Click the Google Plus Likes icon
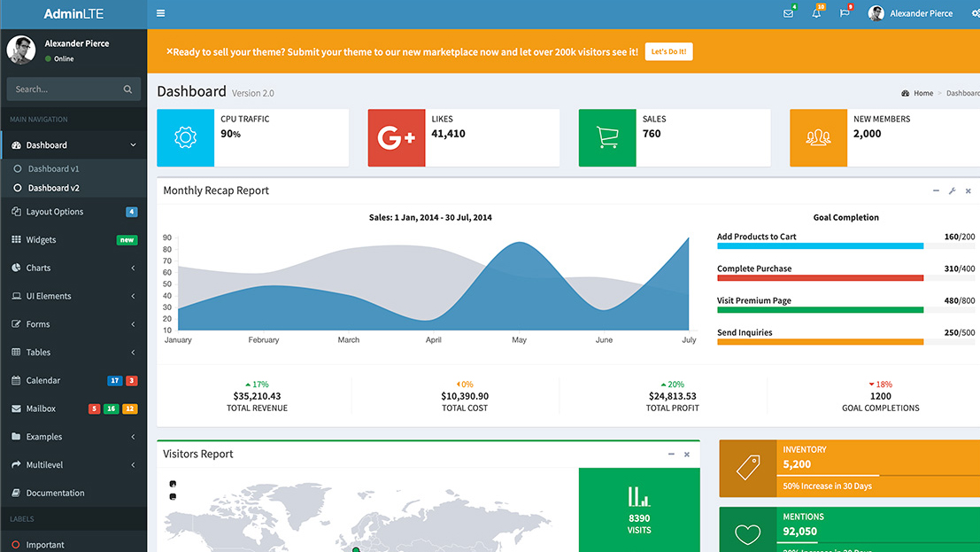Image resolution: width=980 pixels, height=552 pixels. [x=397, y=137]
